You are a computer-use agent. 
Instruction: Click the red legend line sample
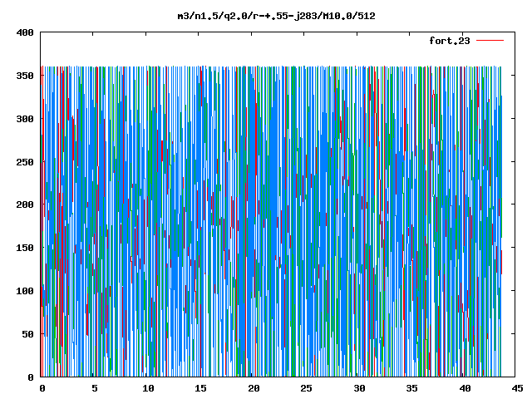point(490,41)
